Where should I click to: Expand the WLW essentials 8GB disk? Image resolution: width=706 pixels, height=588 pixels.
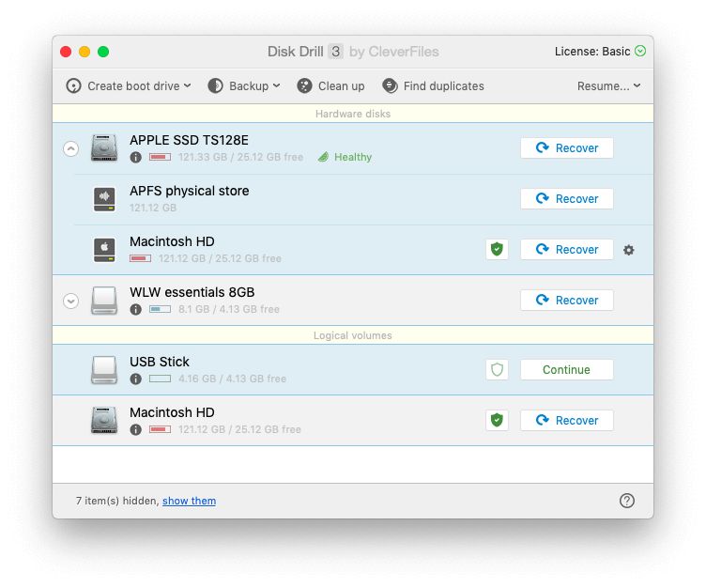point(70,301)
